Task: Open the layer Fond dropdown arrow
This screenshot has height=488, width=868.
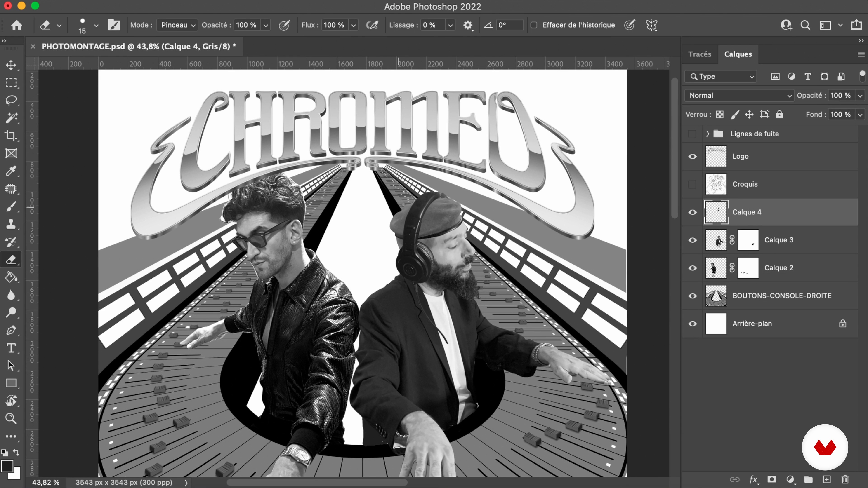Action: coord(860,115)
